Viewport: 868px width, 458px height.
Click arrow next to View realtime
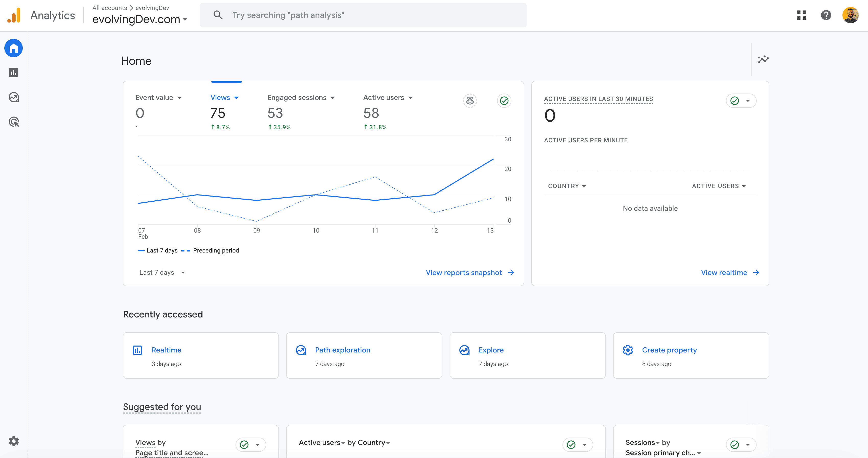click(756, 272)
